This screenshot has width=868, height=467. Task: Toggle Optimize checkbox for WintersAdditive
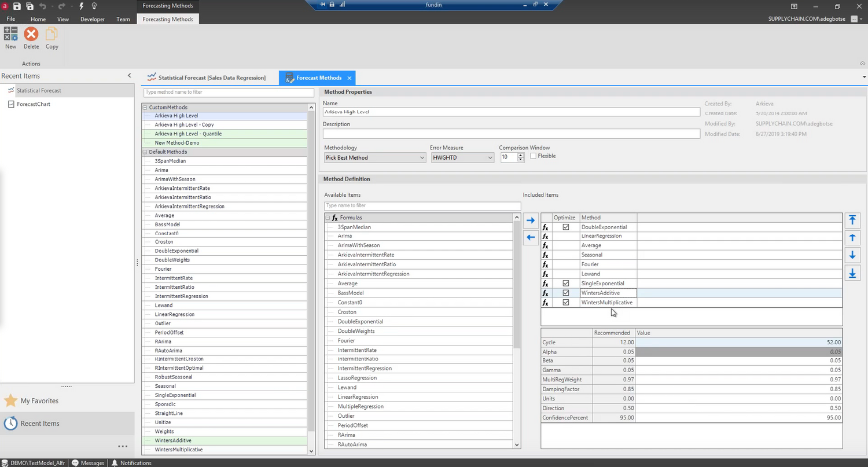(566, 293)
